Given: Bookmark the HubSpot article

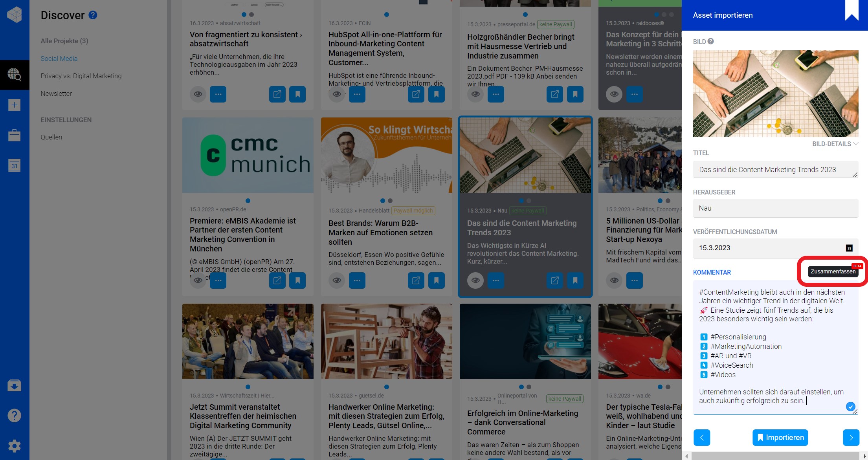Looking at the screenshot, I should (x=437, y=94).
